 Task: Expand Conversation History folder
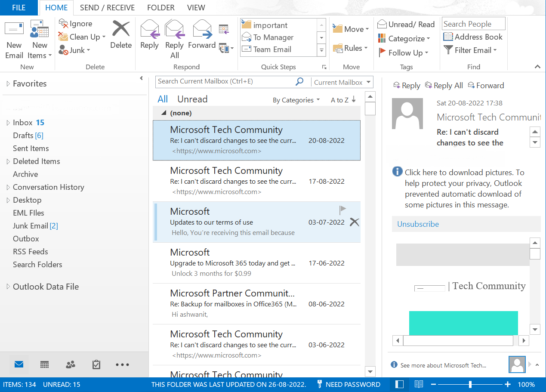click(8, 187)
